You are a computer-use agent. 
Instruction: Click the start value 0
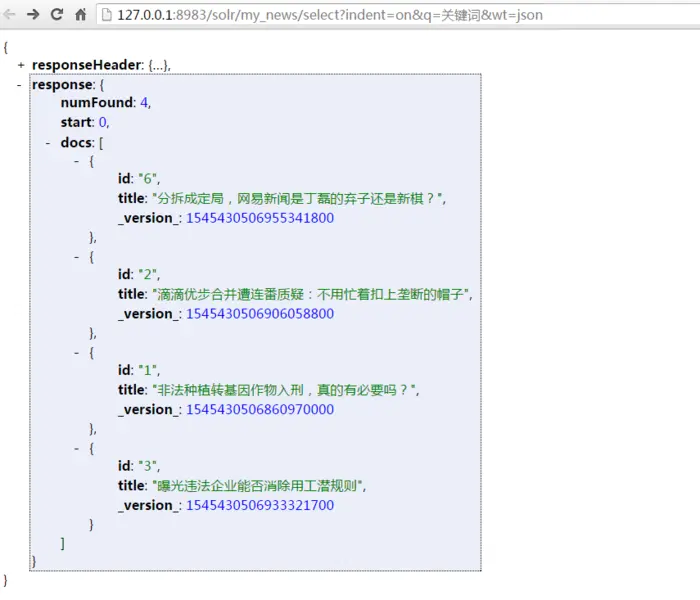click(102, 122)
